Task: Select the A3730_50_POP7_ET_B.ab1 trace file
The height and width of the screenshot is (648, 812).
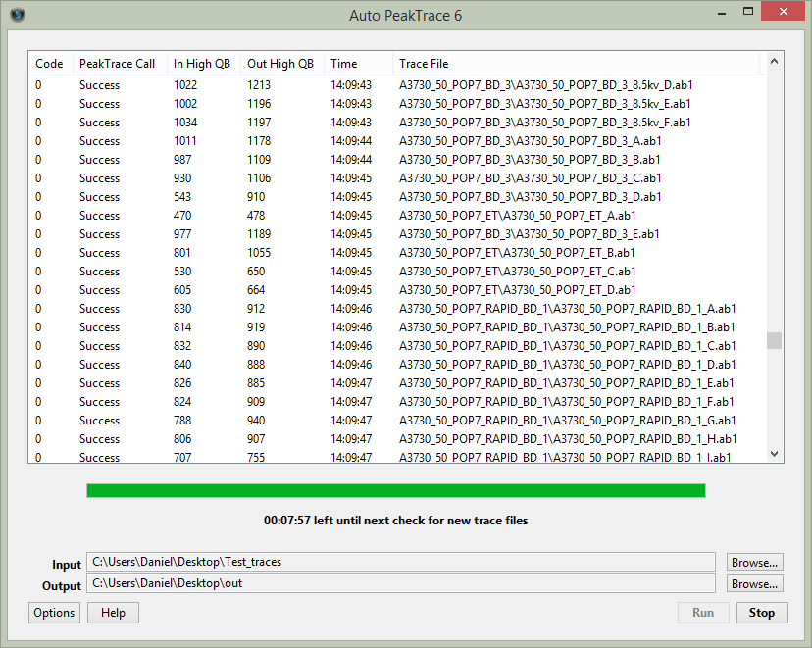Action: pyautogui.click(x=517, y=253)
